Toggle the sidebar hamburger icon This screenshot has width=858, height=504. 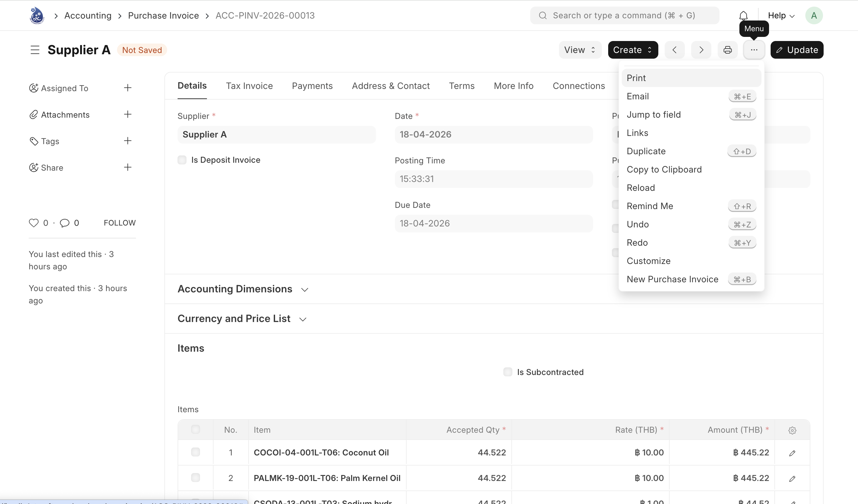pos(35,50)
